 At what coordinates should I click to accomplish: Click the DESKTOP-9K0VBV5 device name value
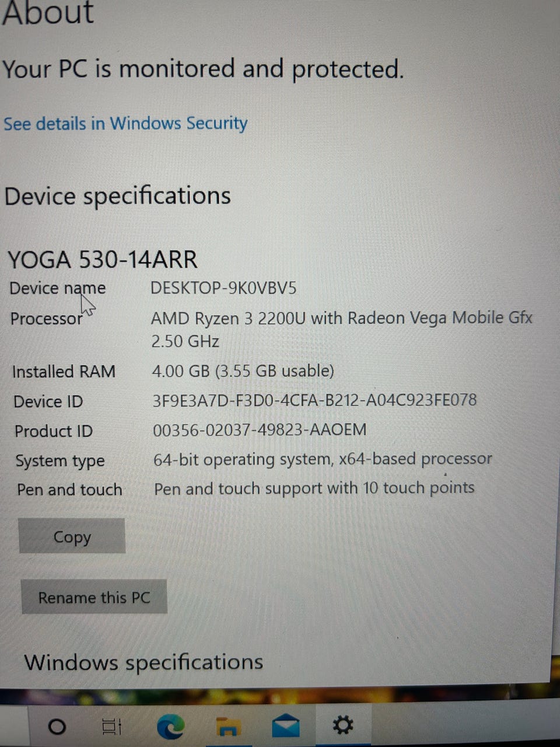coord(223,288)
